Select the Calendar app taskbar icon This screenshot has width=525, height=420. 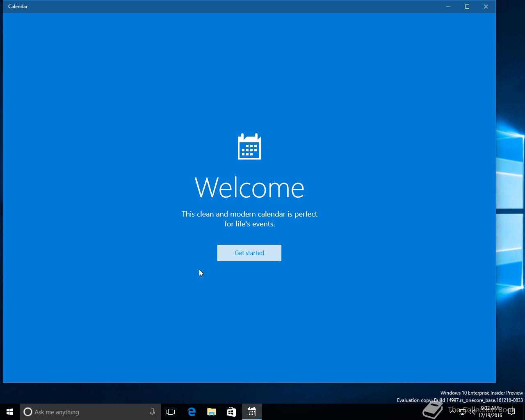point(252,412)
